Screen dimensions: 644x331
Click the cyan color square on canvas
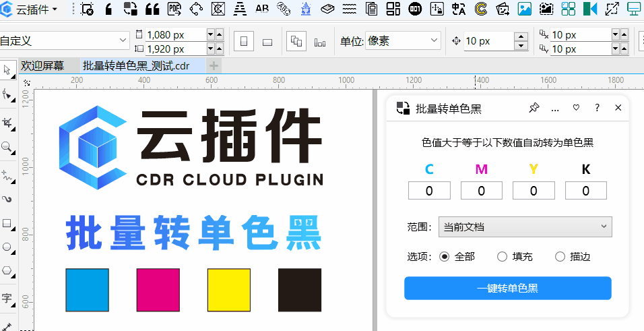87,290
